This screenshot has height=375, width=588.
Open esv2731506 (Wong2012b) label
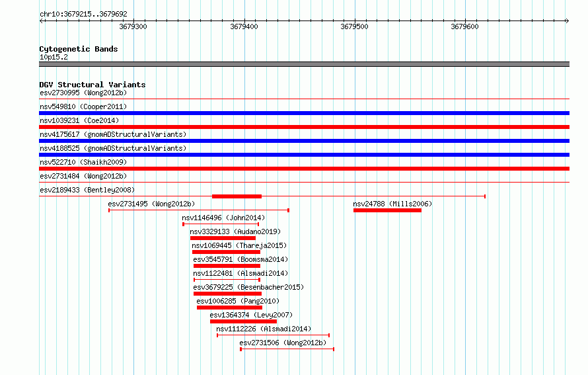[283, 343]
